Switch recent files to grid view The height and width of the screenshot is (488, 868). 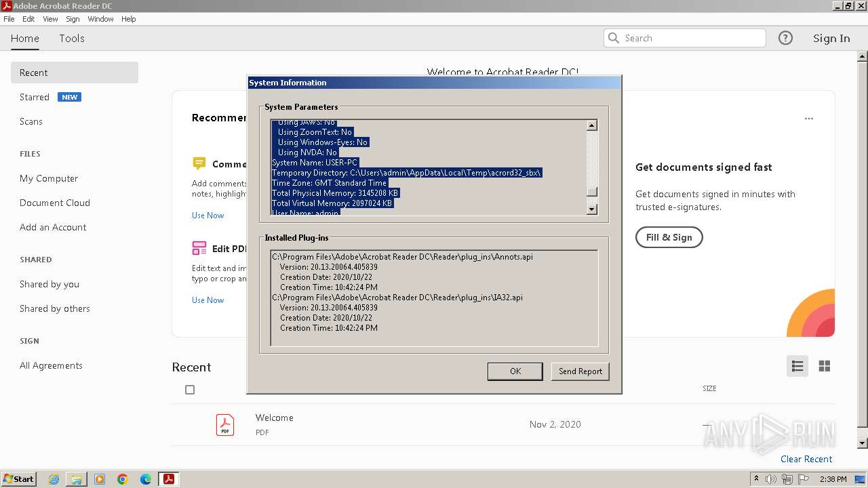click(x=825, y=366)
